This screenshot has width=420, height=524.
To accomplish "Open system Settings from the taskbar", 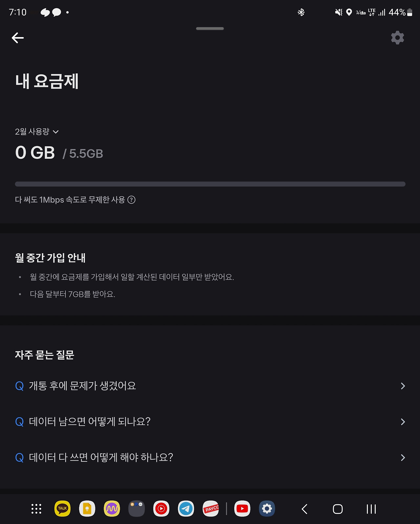I will tap(267, 509).
